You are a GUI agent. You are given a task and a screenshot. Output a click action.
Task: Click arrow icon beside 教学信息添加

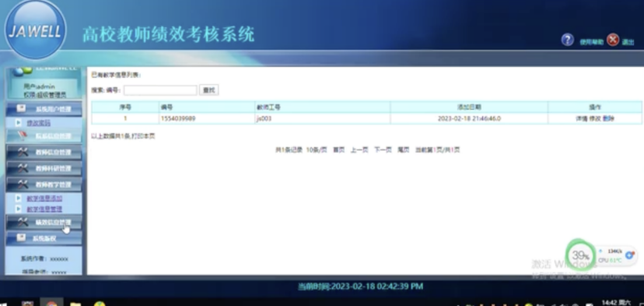[19, 199]
